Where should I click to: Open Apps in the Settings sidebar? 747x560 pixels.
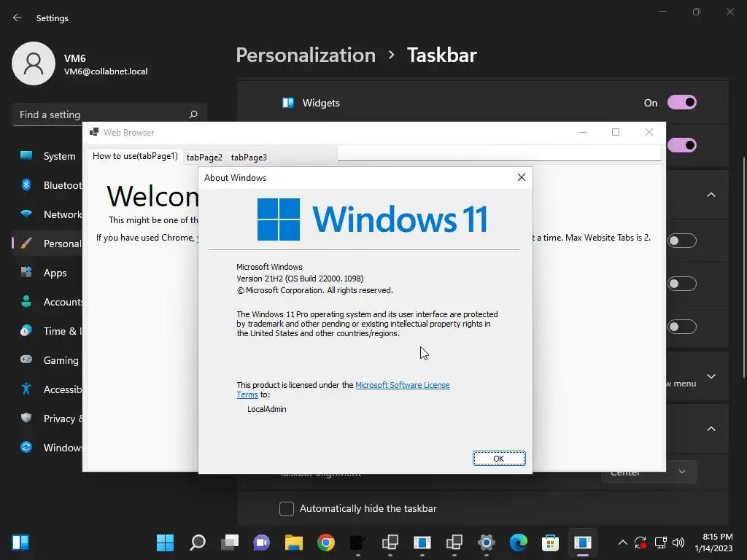click(47, 273)
